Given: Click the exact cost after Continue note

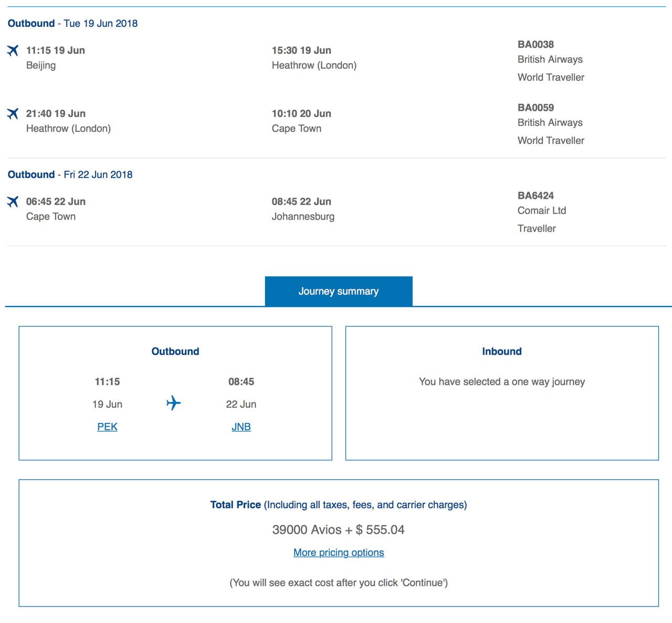Looking at the screenshot, I should (x=339, y=583).
